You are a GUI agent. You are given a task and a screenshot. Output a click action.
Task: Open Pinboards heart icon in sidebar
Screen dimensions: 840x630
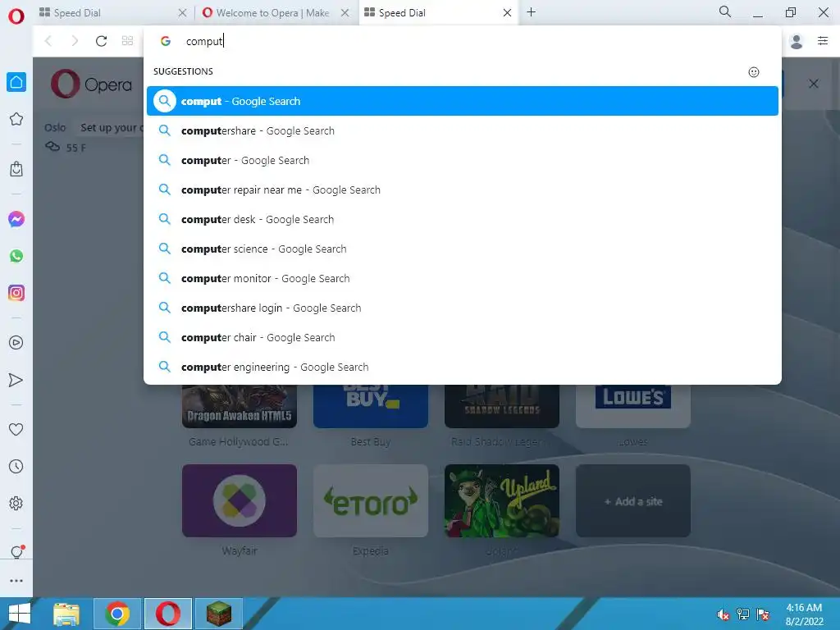pos(16,429)
